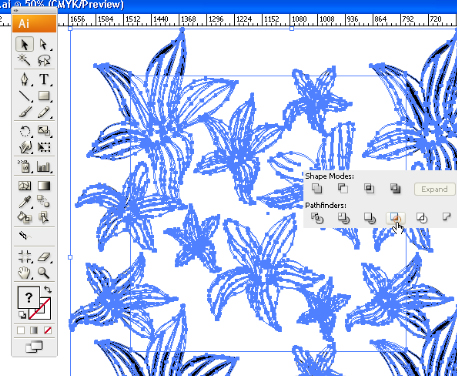This screenshot has width=457, height=376.
Task: Apply Exclude overlapping shape areas mode
Action: point(395,189)
